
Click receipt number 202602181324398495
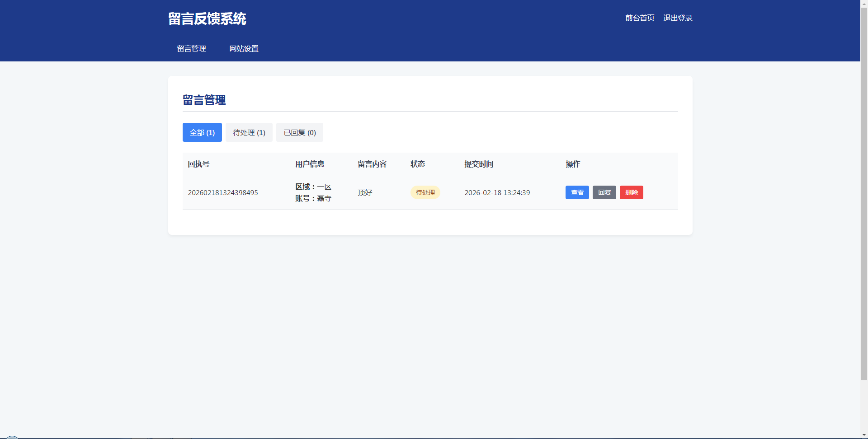pyautogui.click(x=223, y=193)
